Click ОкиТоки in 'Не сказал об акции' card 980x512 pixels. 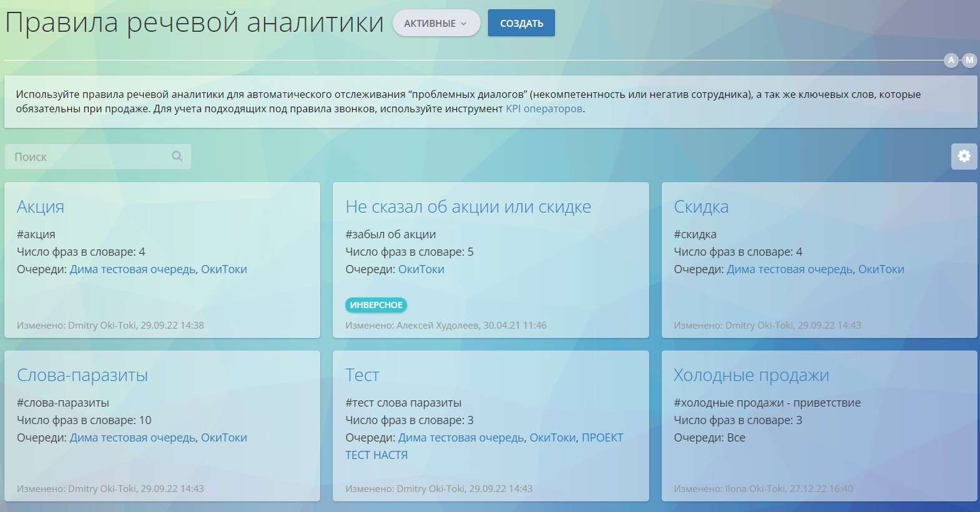click(421, 269)
